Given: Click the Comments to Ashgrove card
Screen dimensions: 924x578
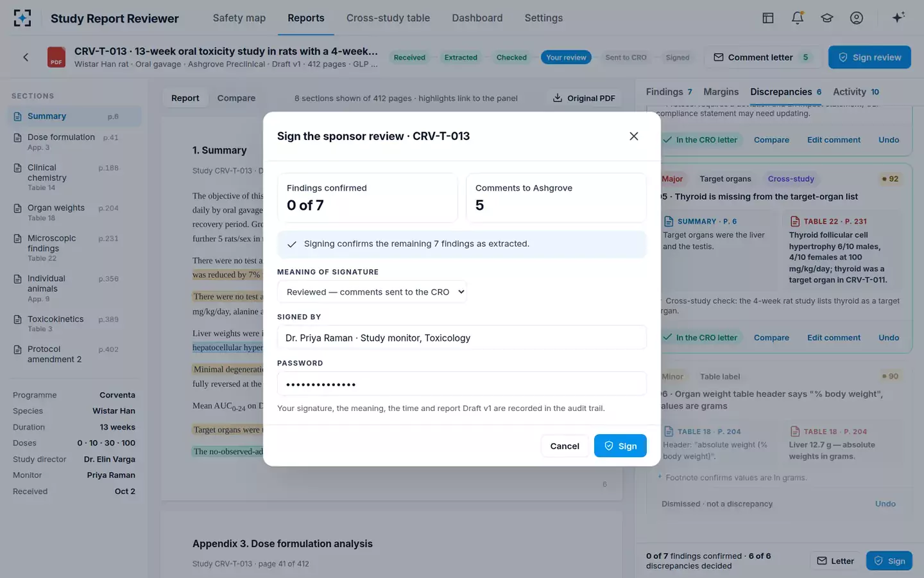Looking at the screenshot, I should coord(556,198).
